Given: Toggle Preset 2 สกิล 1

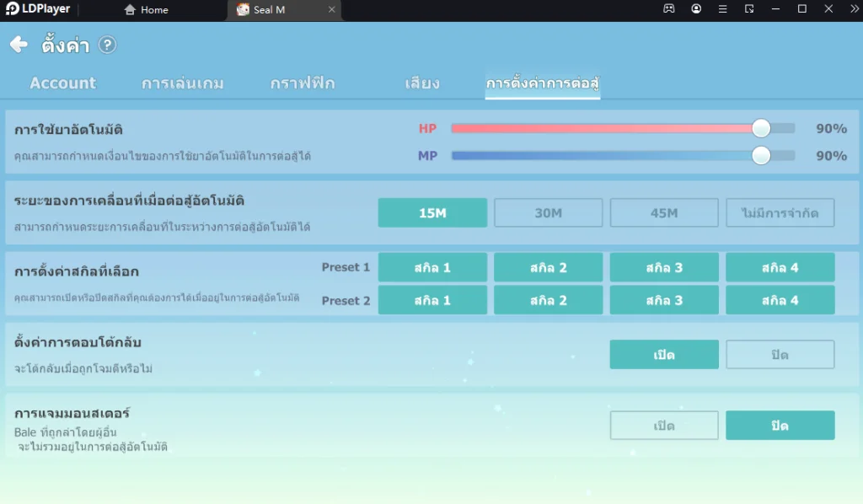Looking at the screenshot, I should pos(432,300).
